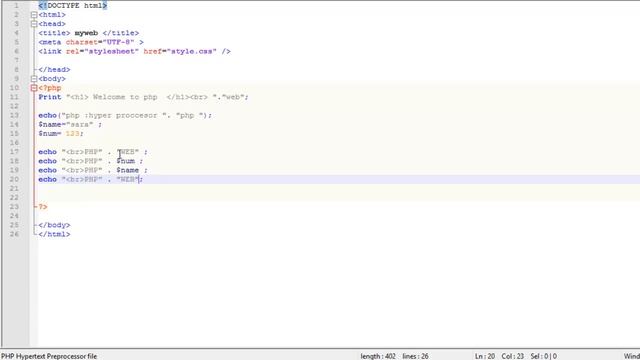Click the 'Ln : 20' status entry

(485, 356)
